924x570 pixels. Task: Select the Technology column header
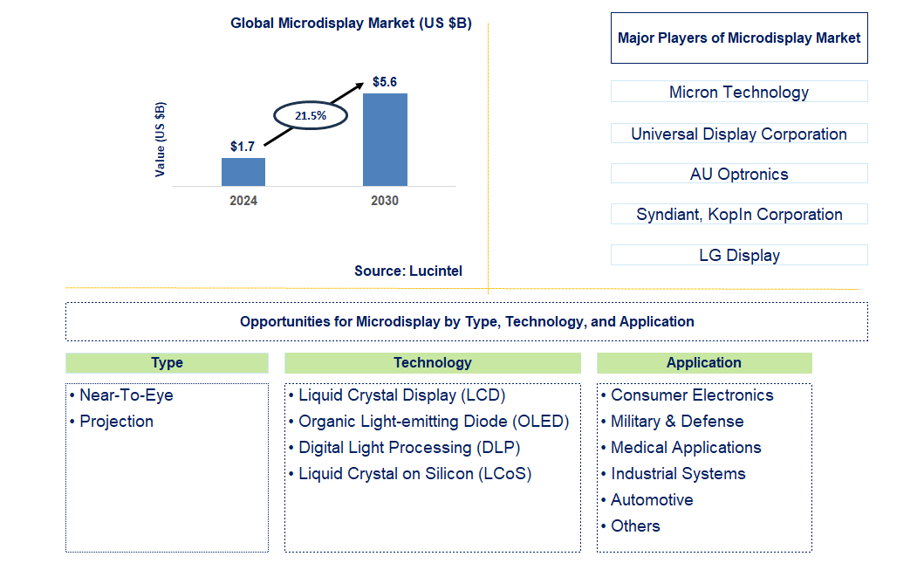(433, 362)
